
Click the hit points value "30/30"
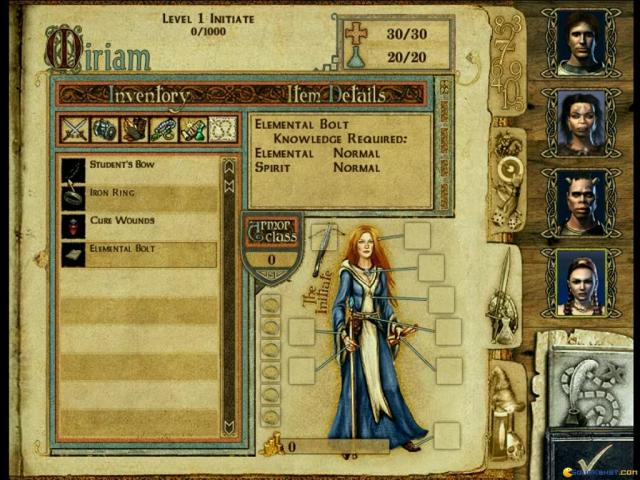[407, 34]
